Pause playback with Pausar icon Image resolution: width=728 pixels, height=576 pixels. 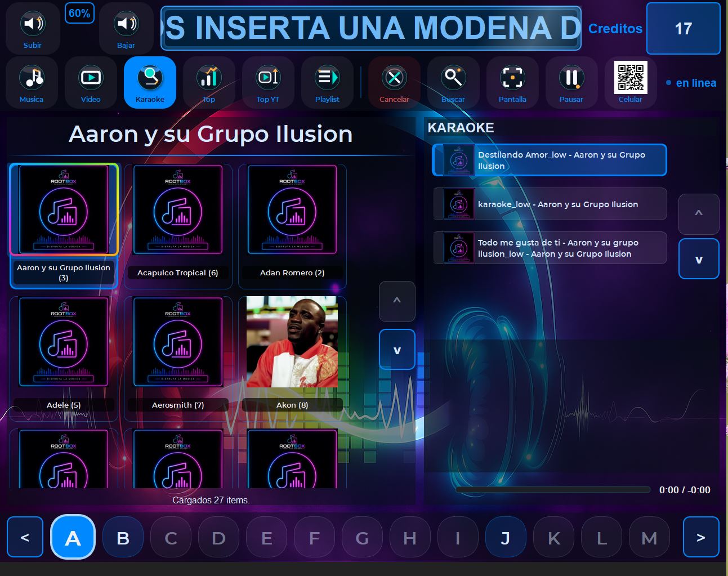coord(571,82)
